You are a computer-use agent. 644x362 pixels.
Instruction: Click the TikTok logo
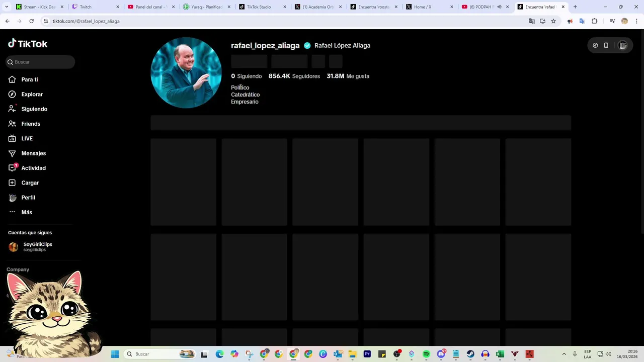pos(28,44)
